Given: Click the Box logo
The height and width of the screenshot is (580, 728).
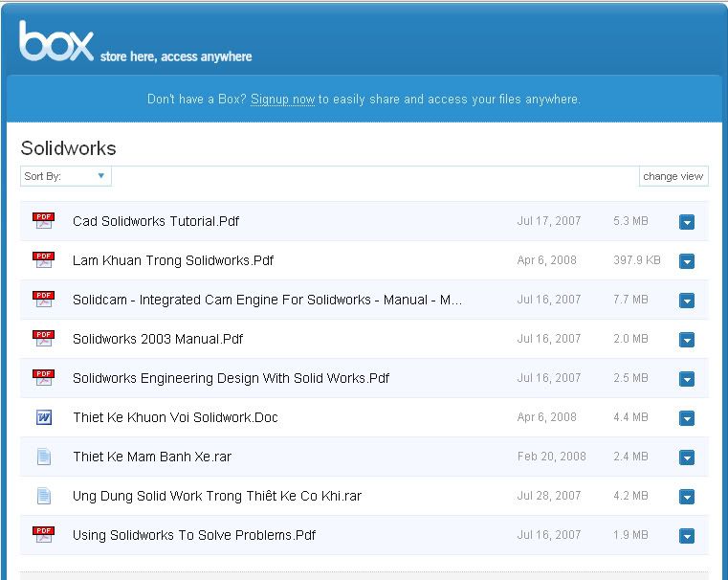Looking at the screenshot, I should 56,41.
